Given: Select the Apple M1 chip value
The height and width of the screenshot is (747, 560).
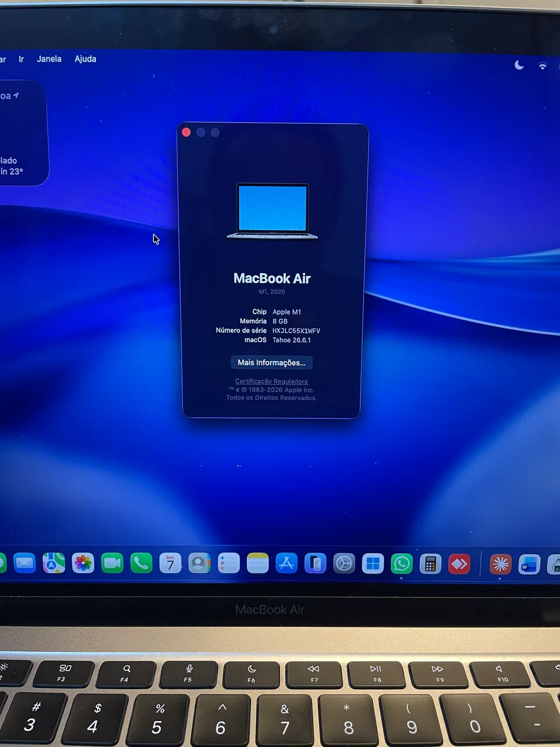Looking at the screenshot, I should pyautogui.click(x=287, y=312).
